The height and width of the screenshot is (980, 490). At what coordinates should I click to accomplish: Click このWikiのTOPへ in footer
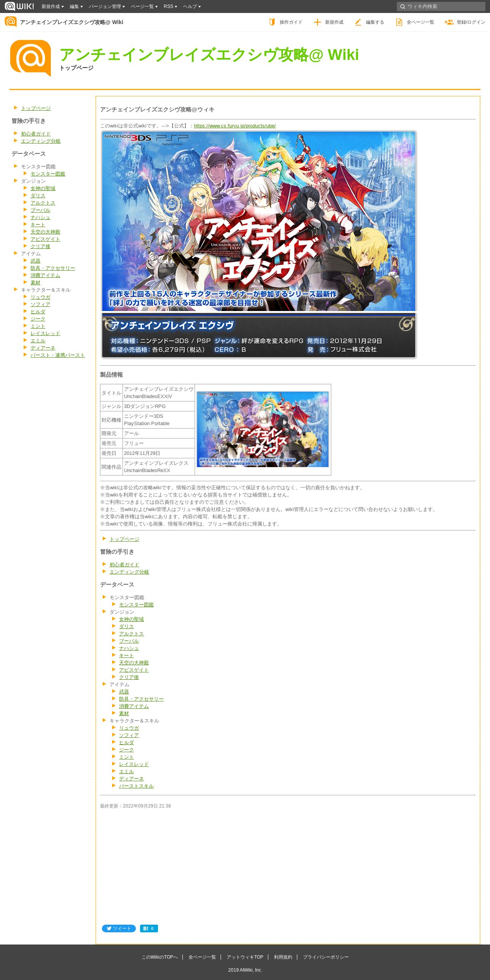click(x=160, y=957)
